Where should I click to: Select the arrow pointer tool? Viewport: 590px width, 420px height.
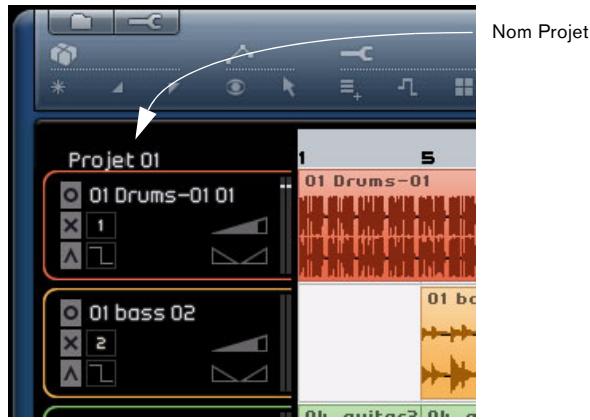(x=289, y=87)
